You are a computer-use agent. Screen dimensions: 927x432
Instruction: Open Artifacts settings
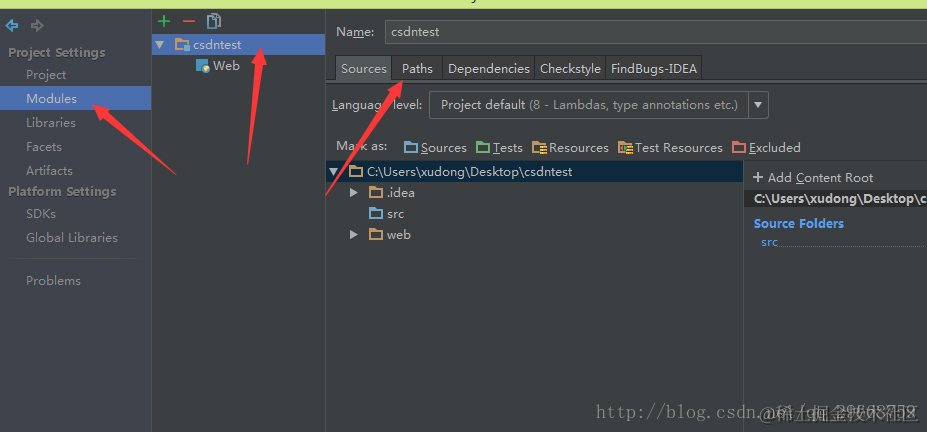tap(49, 171)
